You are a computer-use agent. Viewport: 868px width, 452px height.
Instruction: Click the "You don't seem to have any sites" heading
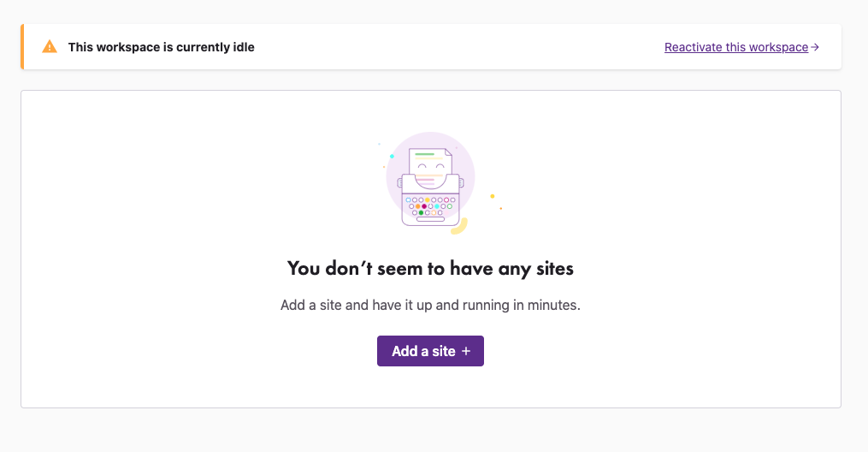(430, 269)
